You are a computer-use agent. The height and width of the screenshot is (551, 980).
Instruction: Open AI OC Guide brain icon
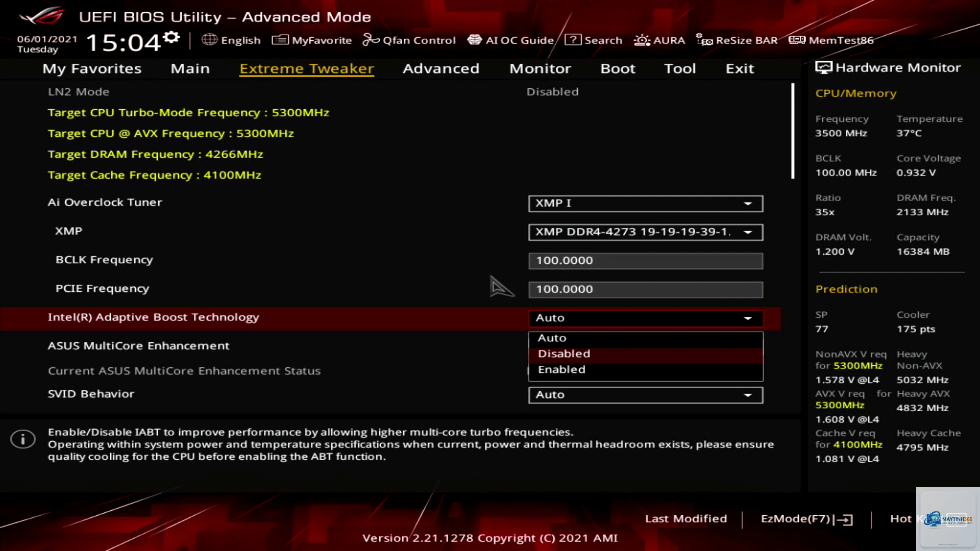475,40
